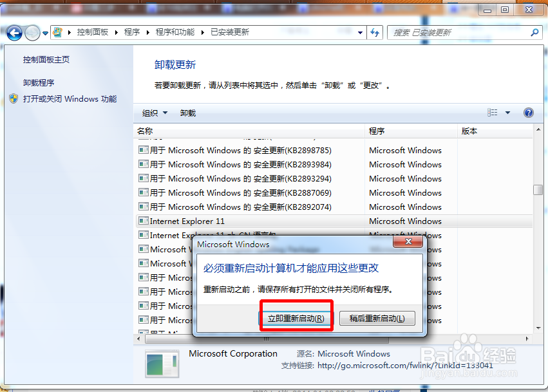
Task: Sort by the 程序 column header
Action: pyautogui.click(x=411, y=131)
